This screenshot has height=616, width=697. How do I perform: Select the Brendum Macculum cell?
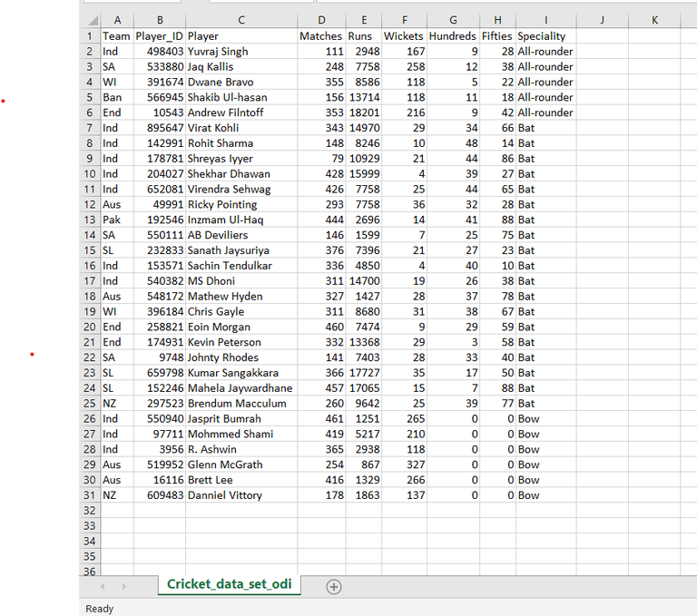241,403
